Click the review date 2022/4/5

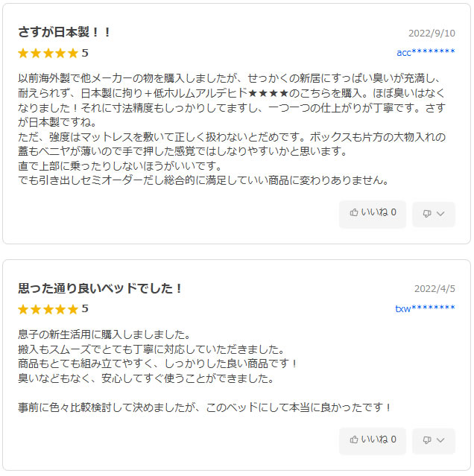click(x=434, y=289)
